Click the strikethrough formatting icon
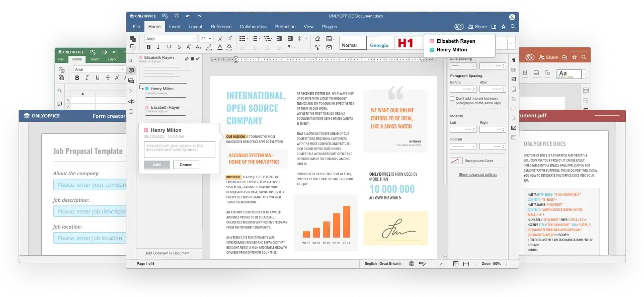The width and height of the screenshot is (644, 297). [179, 47]
